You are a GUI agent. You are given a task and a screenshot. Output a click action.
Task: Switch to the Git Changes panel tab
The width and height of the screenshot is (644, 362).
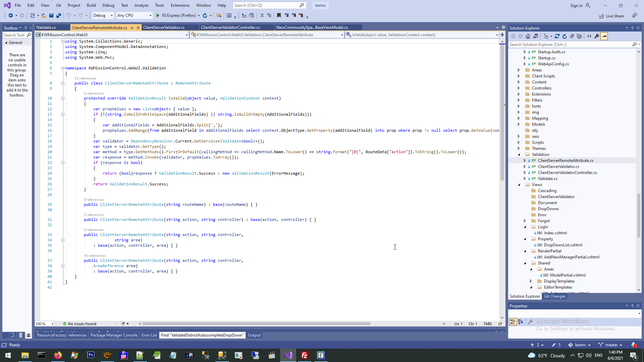click(554, 296)
